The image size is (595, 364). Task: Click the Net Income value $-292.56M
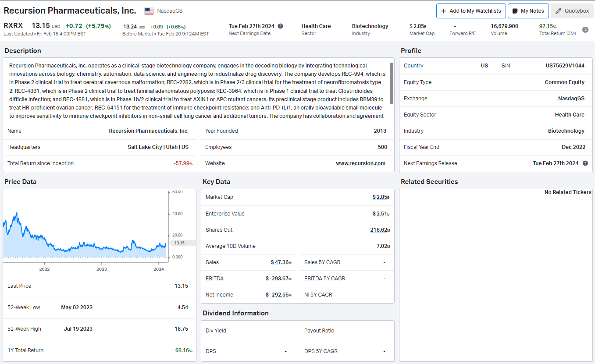coord(278,295)
